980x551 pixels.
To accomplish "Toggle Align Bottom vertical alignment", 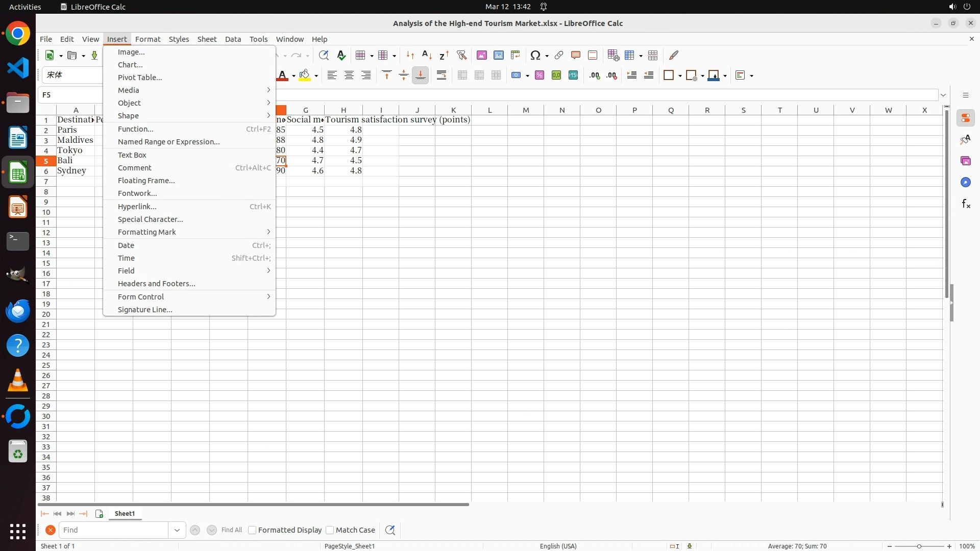I will [x=420, y=76].
